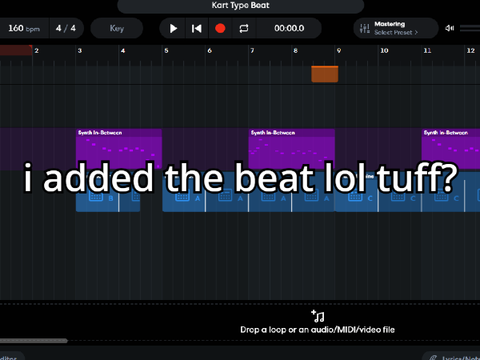Screen dimensions: 480x360
Task: Click ruler bar marker 9
Action: 339,51
